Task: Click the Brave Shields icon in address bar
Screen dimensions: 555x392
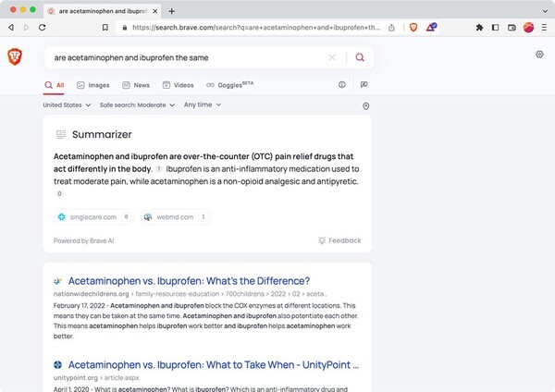Action: [x=413, y=28]
